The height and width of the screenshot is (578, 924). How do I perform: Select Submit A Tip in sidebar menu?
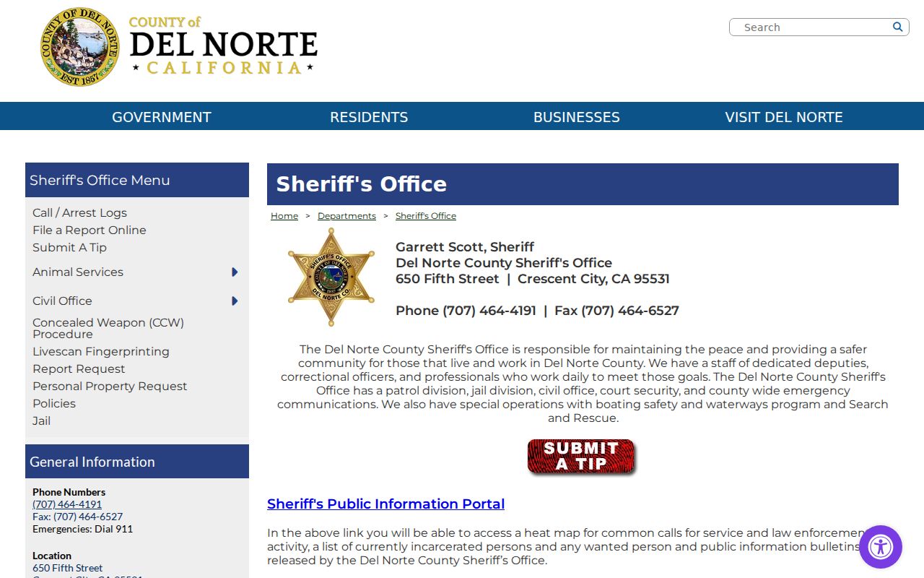(x=69, y=247)
